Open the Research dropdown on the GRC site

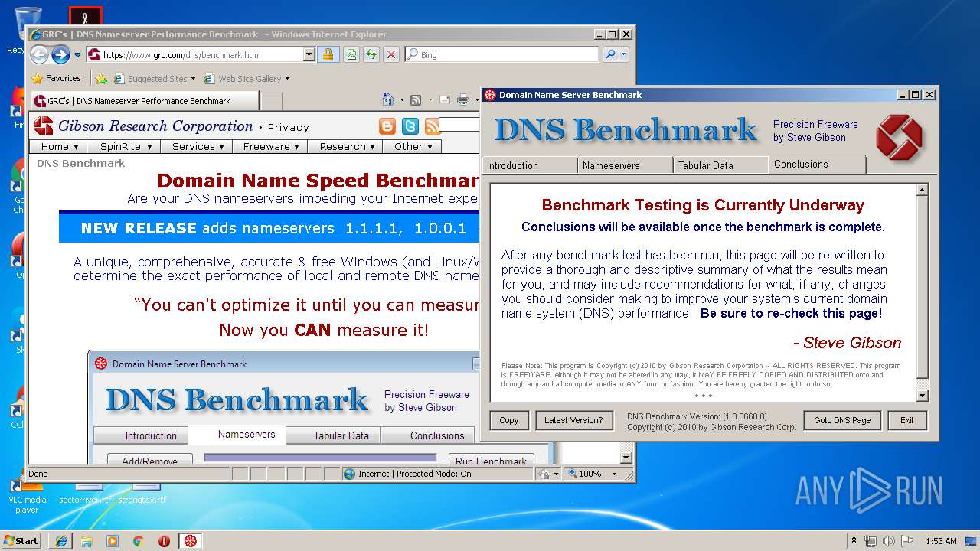(x=347, y=146)
